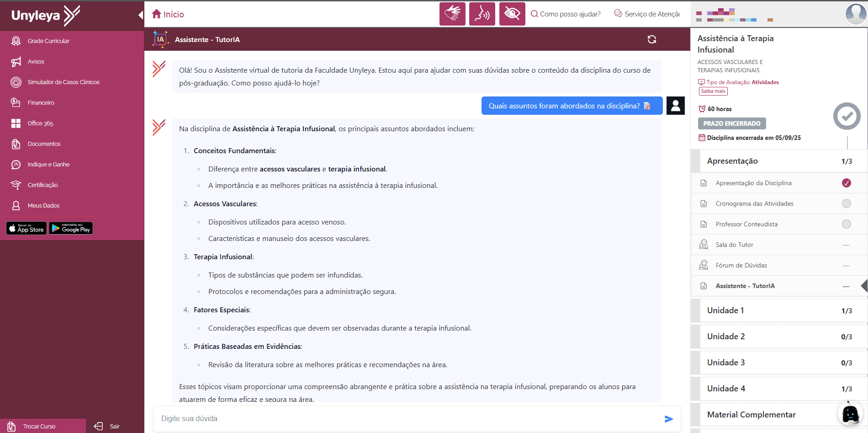
Task: Open the sign language (Libras) accessibility tool
Action: point(452,14)
